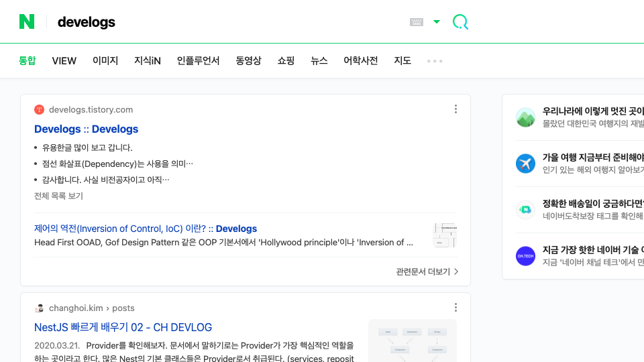Open the 제어의 역전(Inversion of Control) article link
This screenshot has height=362, width=644.
(x=146, y=229)
